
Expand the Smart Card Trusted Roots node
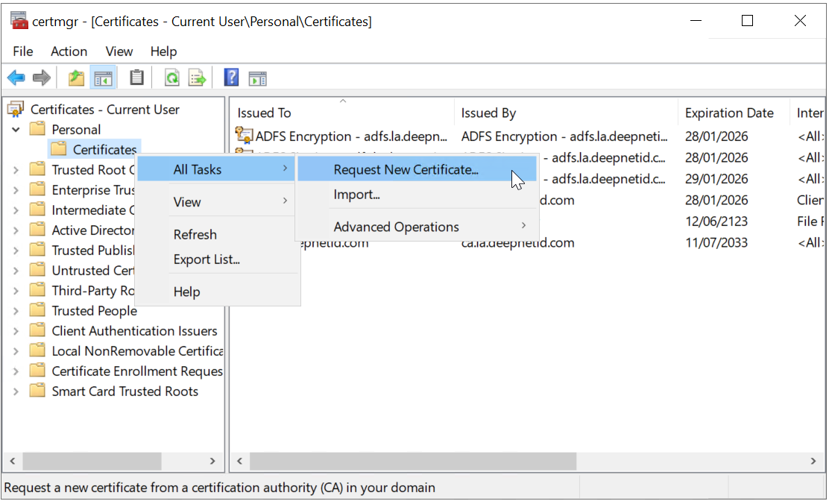point(16,391)
